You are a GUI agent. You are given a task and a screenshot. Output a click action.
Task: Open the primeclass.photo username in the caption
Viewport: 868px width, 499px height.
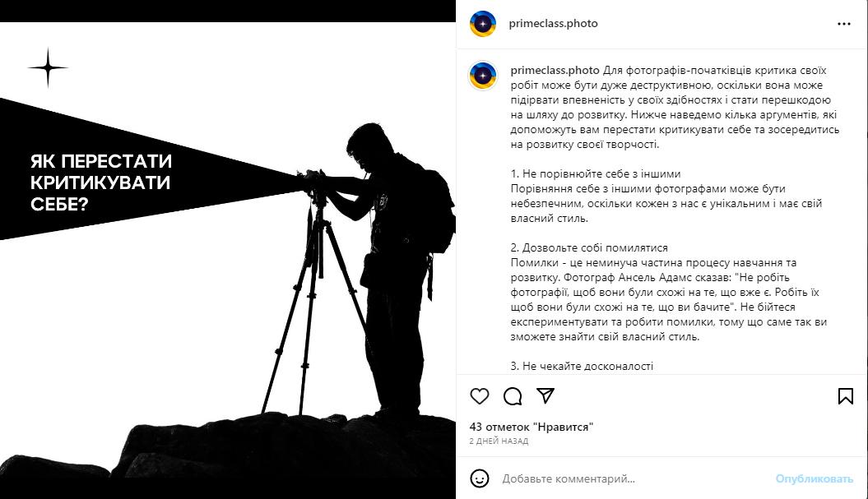coord(555,70)
